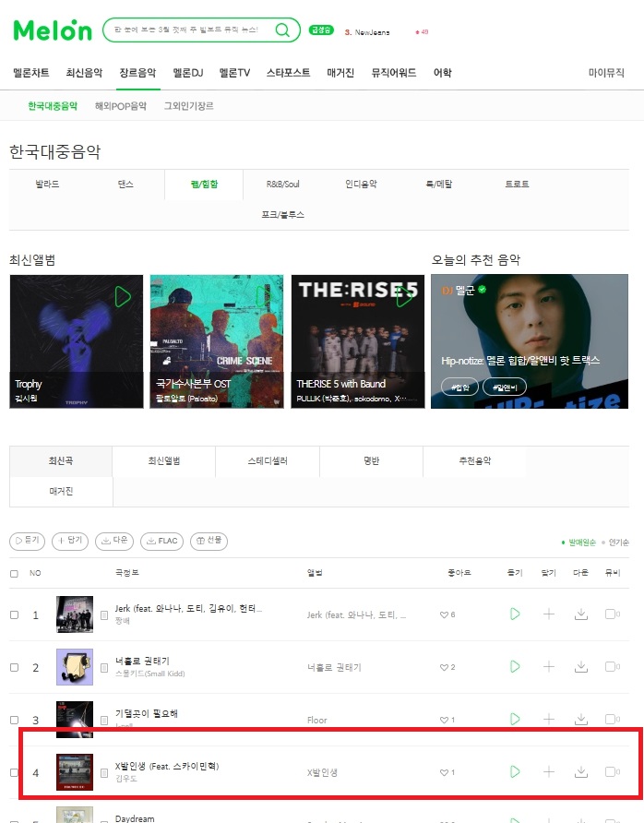The image size is (644, 823).
Task: Open song info icon for track 4
Action: coord(104,772)
